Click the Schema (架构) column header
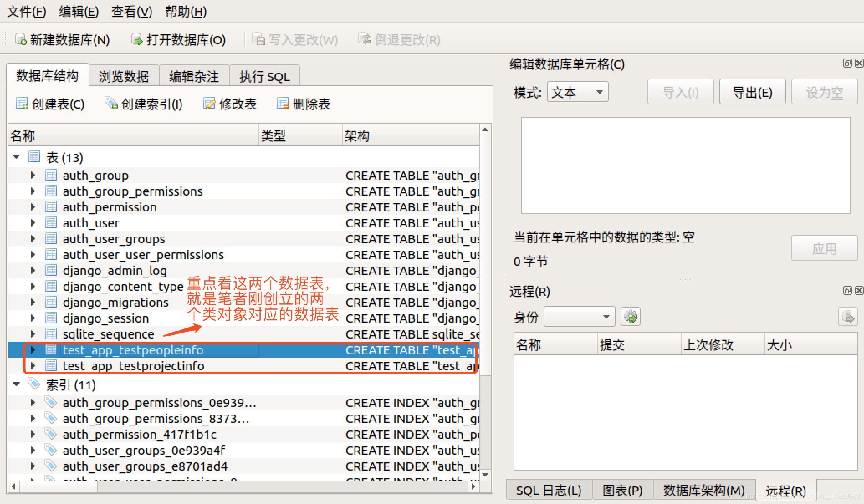This screenshot has width=864, height=504. [411, 135]
